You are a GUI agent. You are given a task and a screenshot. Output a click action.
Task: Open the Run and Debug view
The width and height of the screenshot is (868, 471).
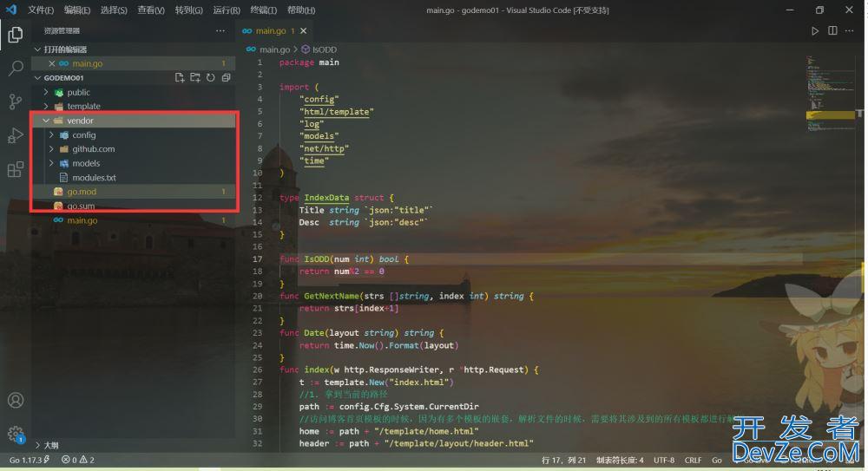(x=16, y=135)
